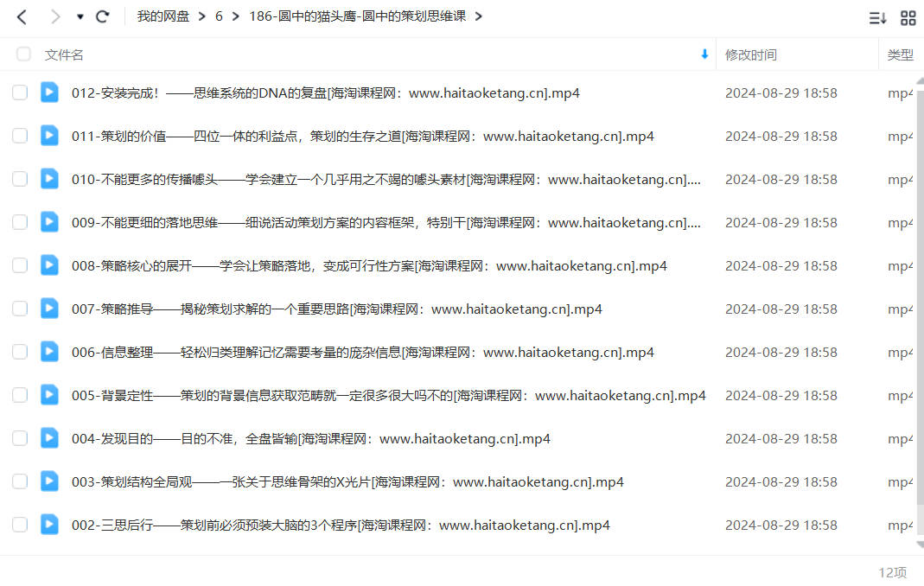Image resolution: width=924 pixels, height=586 pixels.
Task: Click scrollbar up arrow at list top
Action: click(x=920, y=80)
